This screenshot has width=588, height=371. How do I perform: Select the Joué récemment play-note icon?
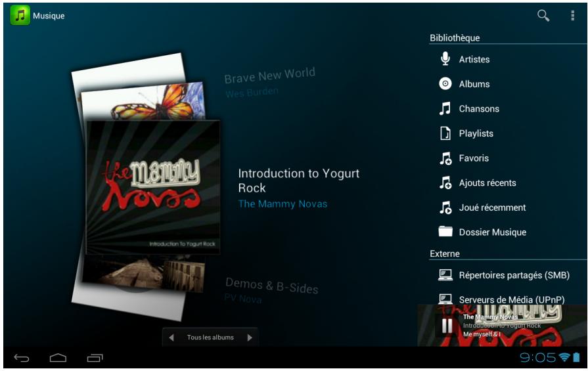(x=445, y=207)
